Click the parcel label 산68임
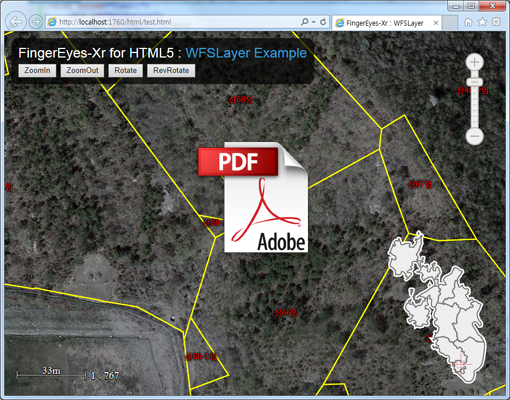 tap(241, 99)
